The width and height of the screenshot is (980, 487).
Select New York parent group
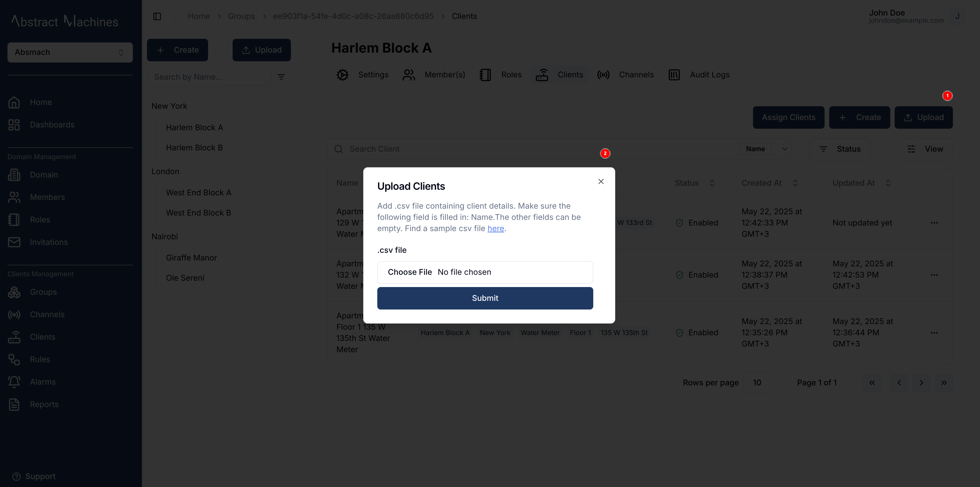click(x=169, y=106)
